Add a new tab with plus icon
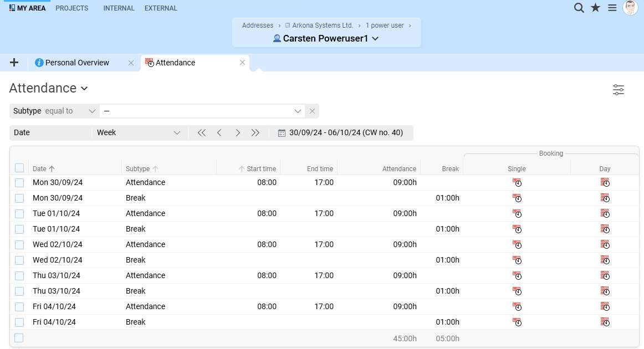 click(x=14, y=63)
